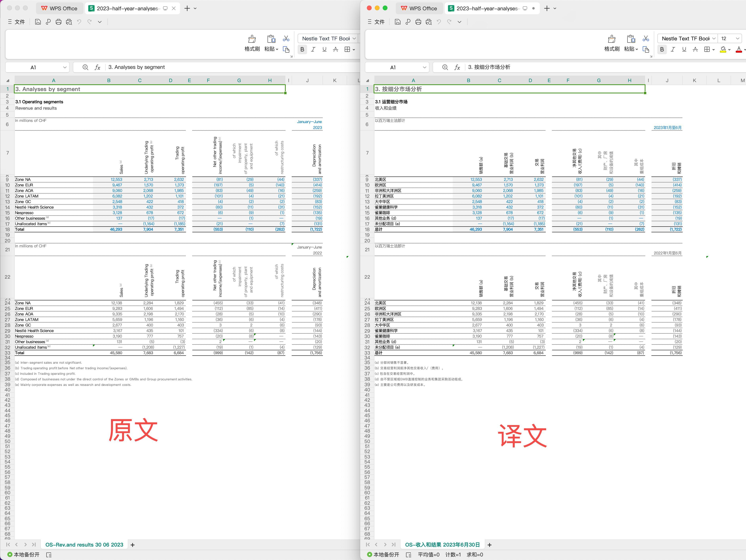
Task: Click Format Painter (格式刷) in Chinese translation window
Action: (612, 43)
